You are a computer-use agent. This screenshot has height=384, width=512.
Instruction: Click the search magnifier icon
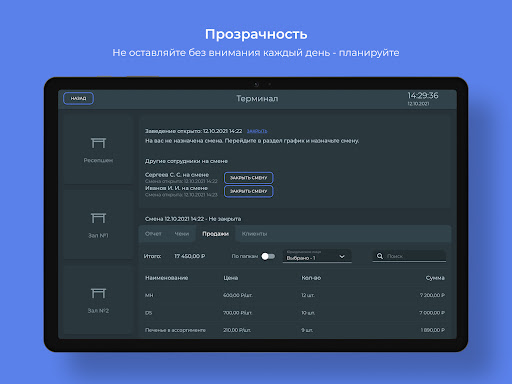point(380,256)
